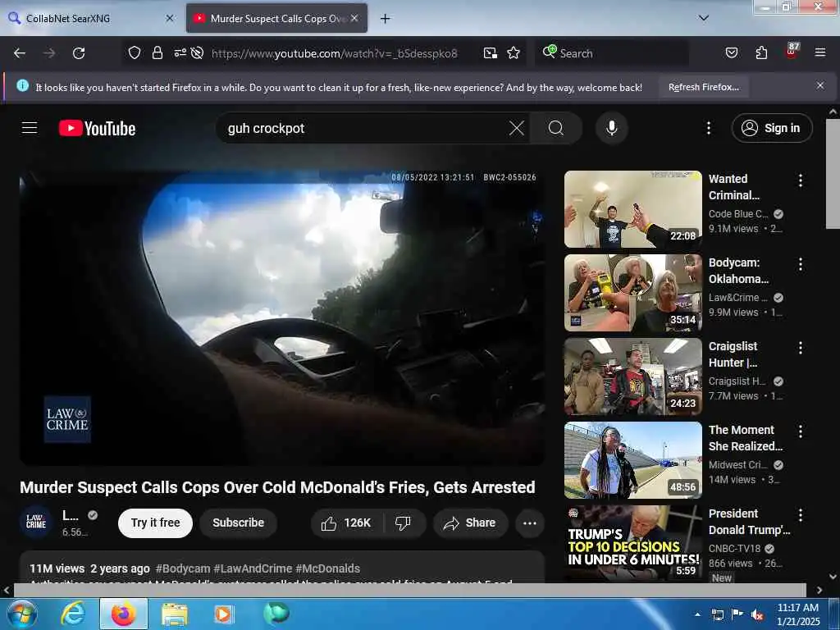The image size is (840, 630).
Task: Submit search with the magnifying glass button
Action: (556, 128)
